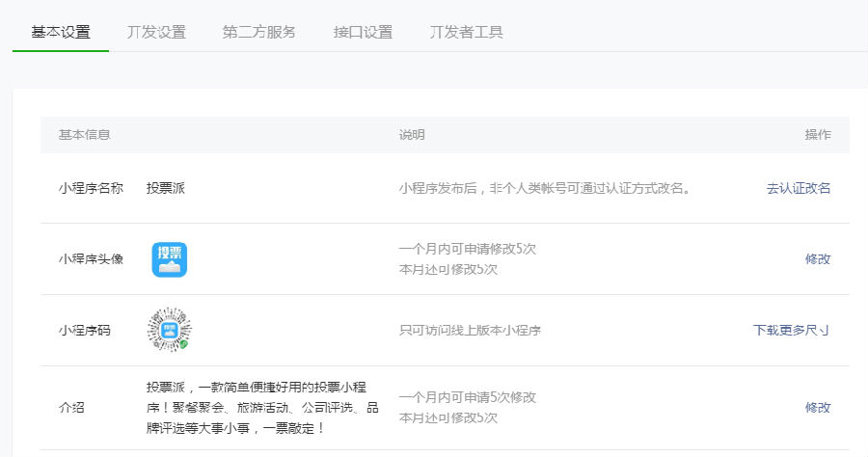Screen dimensions: 868x457
Task: Click the 基本信息 column header
Action: (84, 134)
